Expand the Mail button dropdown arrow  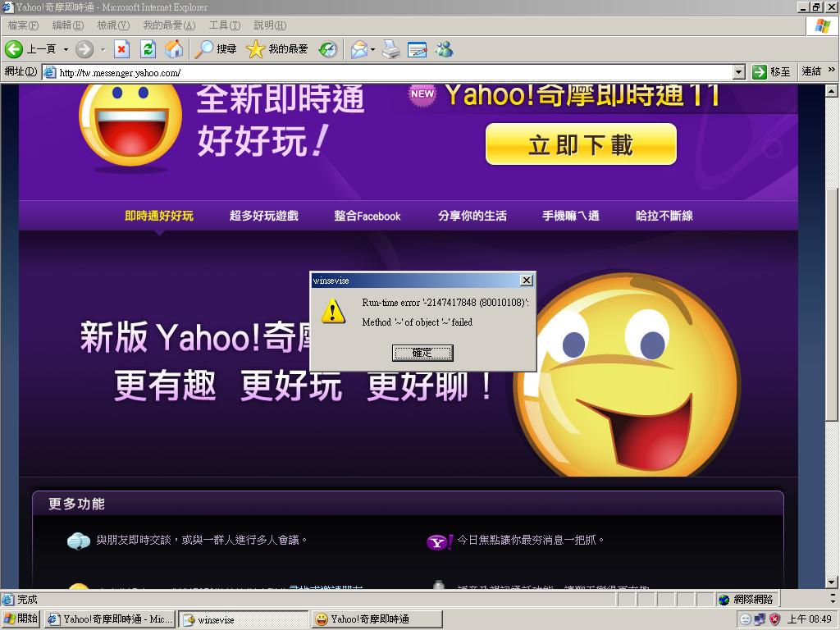click(x=373, y=49)
